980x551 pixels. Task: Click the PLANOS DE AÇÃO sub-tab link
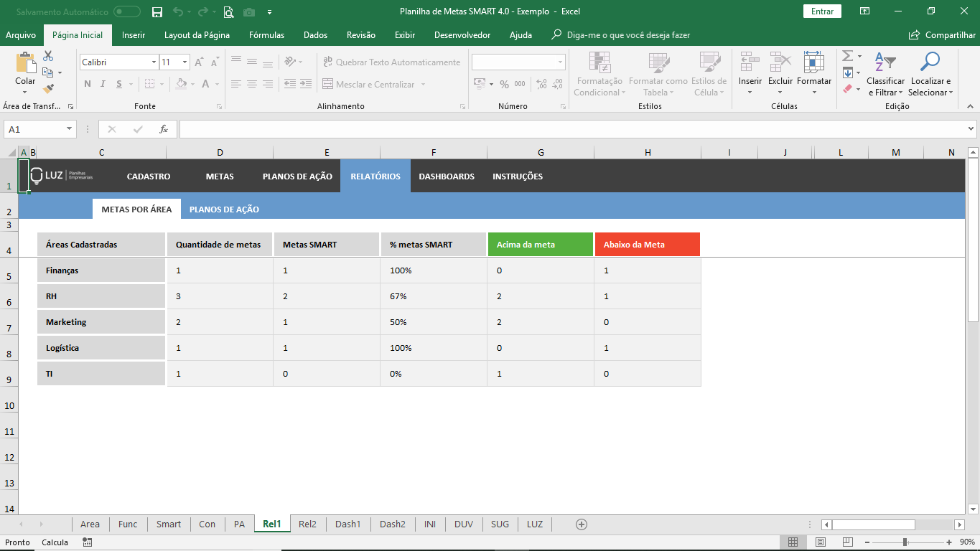click(x=224, y=209)
